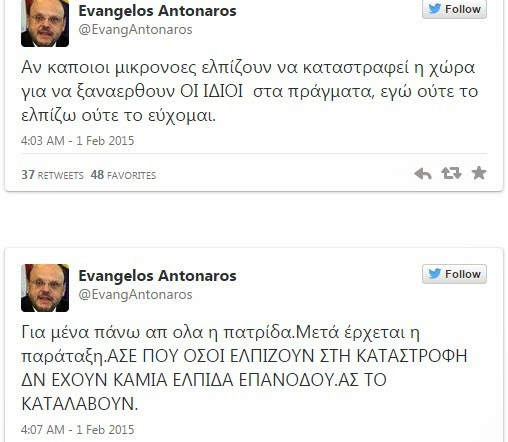Retweet the first tweet using the retweet icon

pos(451,173)
